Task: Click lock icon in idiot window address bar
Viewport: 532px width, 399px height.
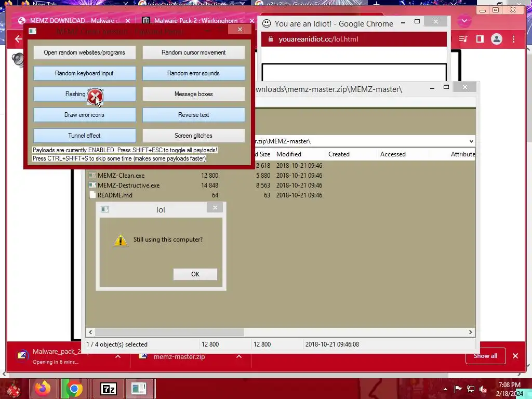Action: point(270,39)
